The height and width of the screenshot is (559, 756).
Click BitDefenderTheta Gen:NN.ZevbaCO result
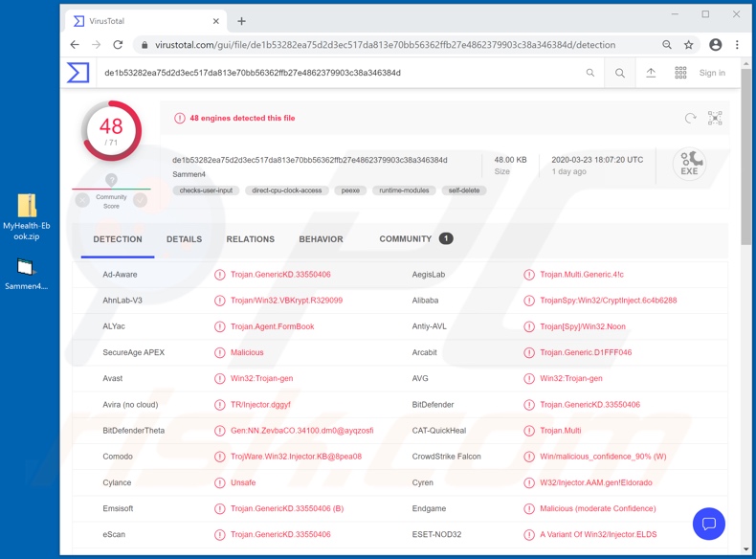(301, 431)
